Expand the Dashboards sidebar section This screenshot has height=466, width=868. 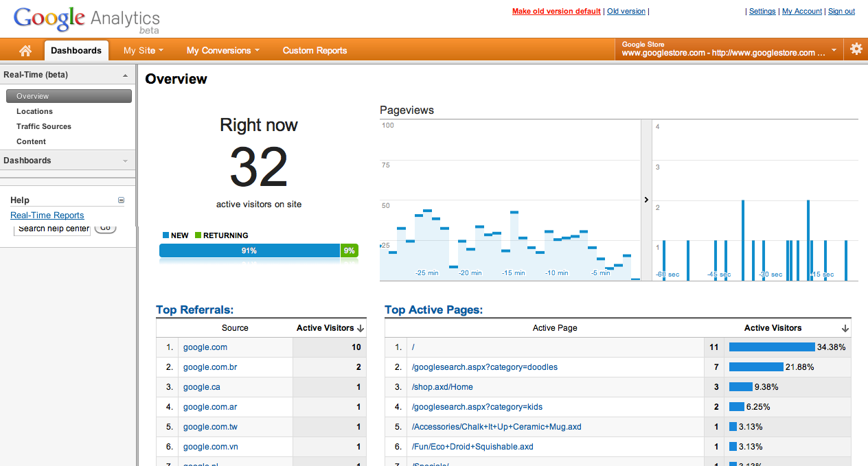pyautogui.click(x=124, y=160)
